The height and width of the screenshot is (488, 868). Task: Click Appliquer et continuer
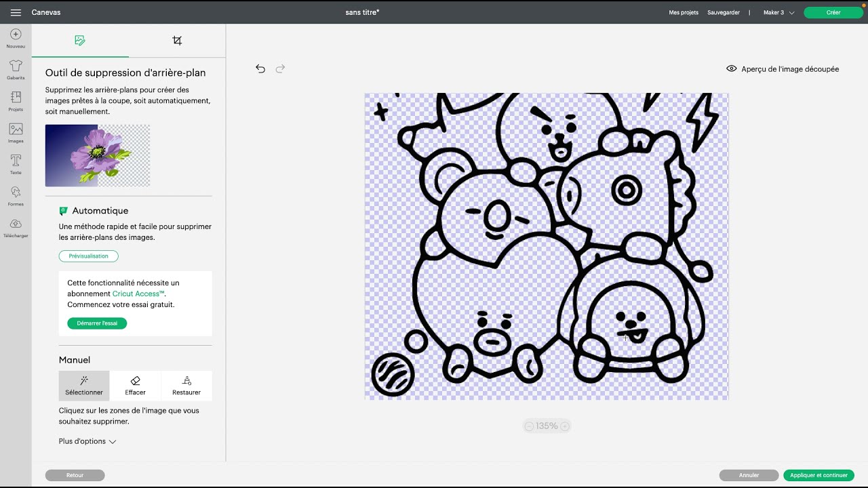click(x=819, y=475)
